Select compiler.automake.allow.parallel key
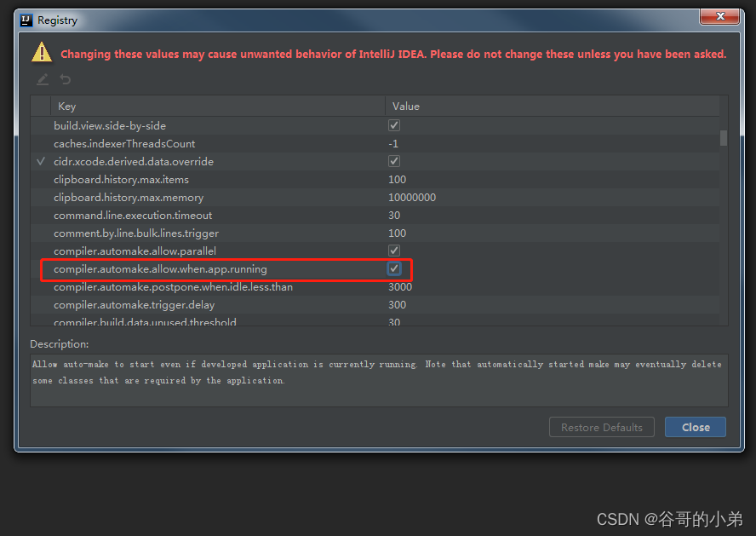This screenshot has height=536, width=756. click(135, 251)
